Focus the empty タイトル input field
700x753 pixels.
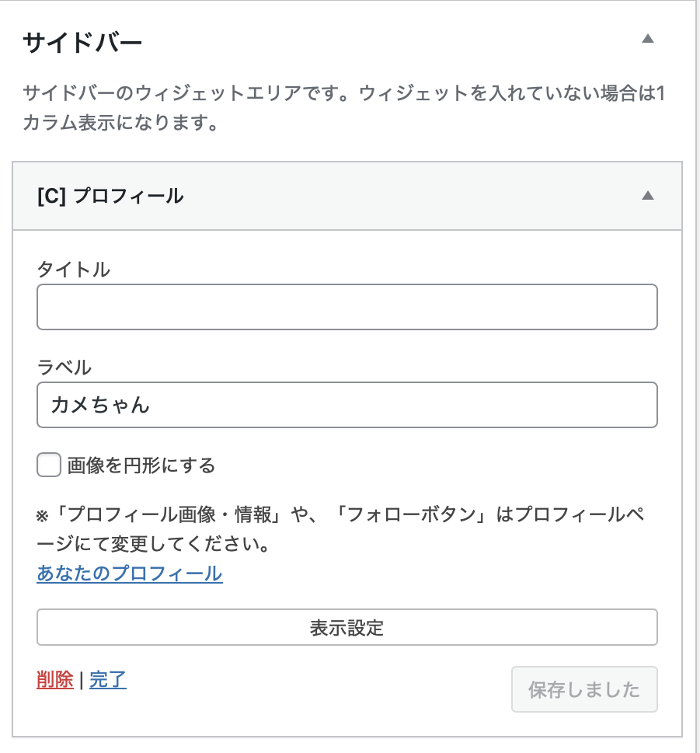(347, 307)
